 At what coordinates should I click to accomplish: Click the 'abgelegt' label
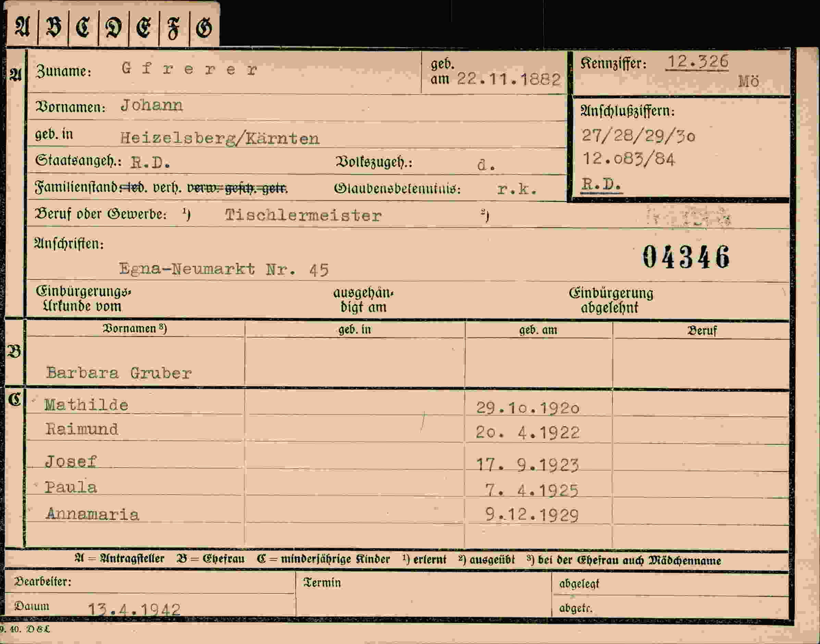click(x=579, y=584)
